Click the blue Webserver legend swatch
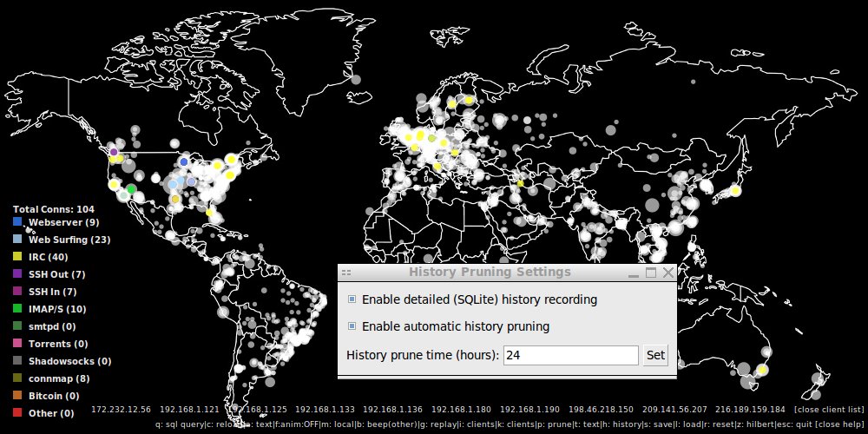 click(x=17, y=222)
